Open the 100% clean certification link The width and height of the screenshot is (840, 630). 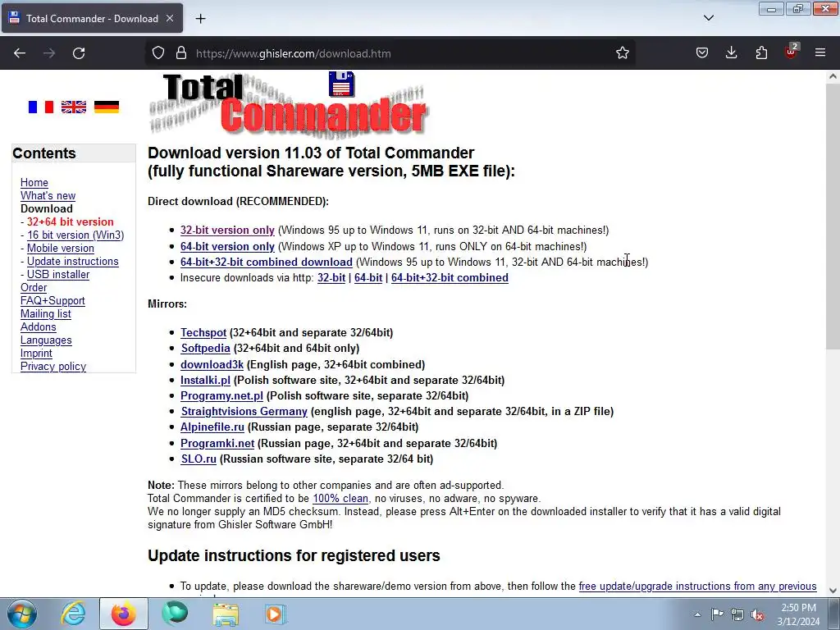[x=340, y=499]
